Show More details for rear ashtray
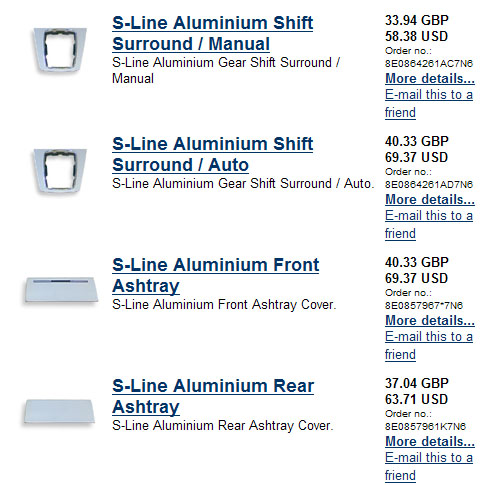Screen dimensions: 490x485 click(x=430, y=442)
